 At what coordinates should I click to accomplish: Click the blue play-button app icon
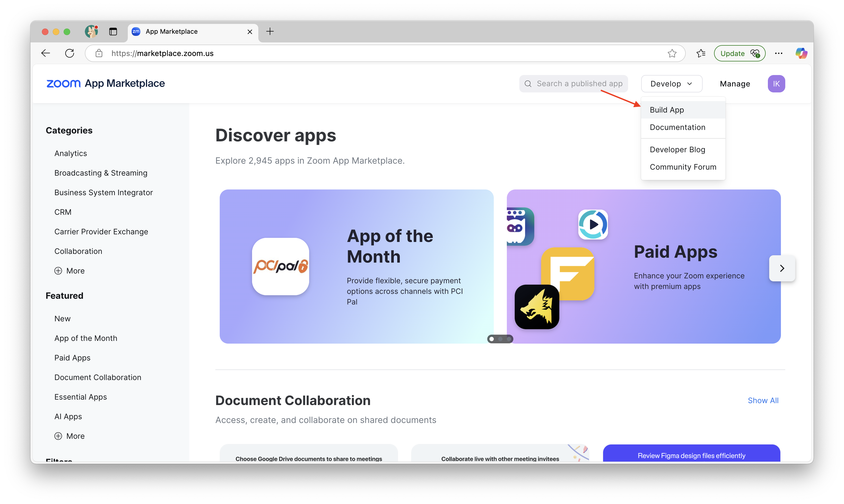[593, 225]
